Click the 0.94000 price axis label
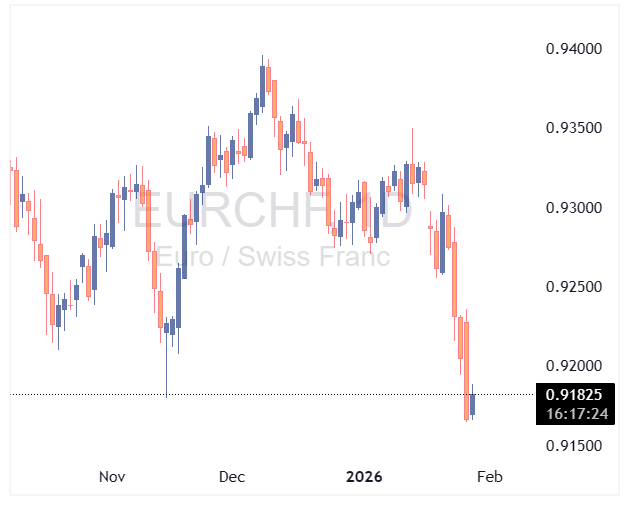The height and width of the screenshot is (508, 629). (573, 49)
